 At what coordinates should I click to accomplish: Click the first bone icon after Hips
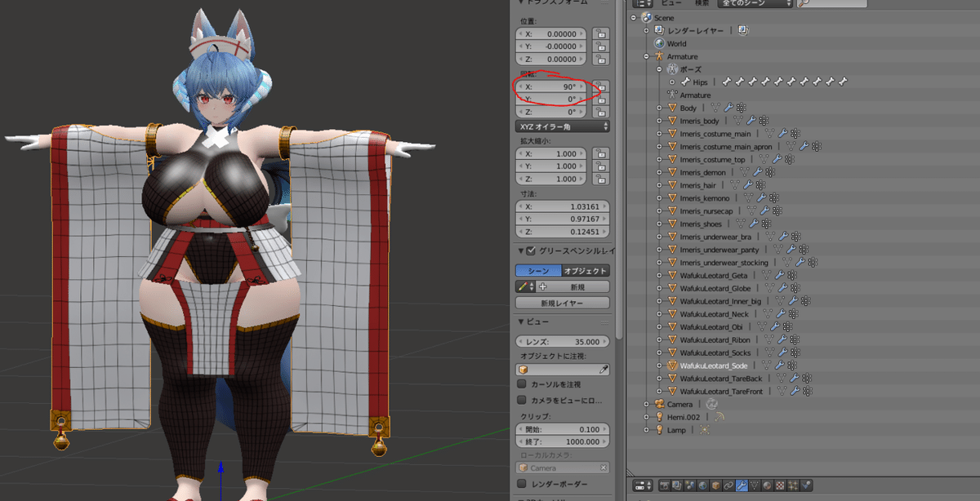pyautogui.click(x=727, y=82)
